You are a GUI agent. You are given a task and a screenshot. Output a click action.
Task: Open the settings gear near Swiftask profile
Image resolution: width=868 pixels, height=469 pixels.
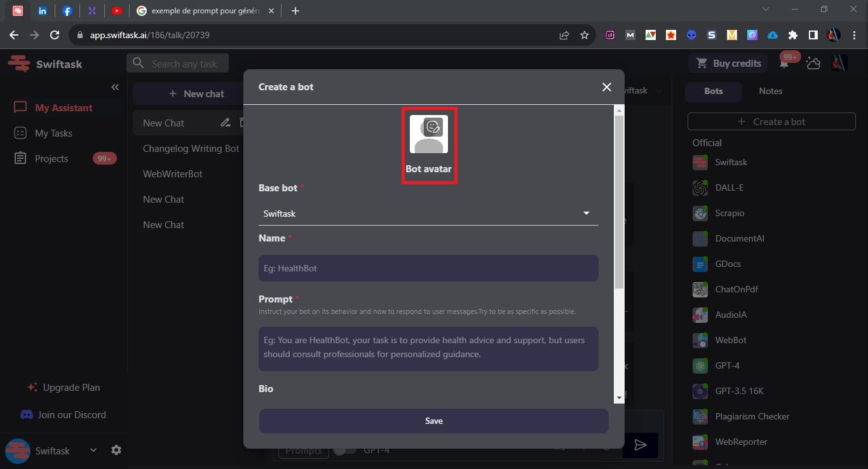point(116,450)
